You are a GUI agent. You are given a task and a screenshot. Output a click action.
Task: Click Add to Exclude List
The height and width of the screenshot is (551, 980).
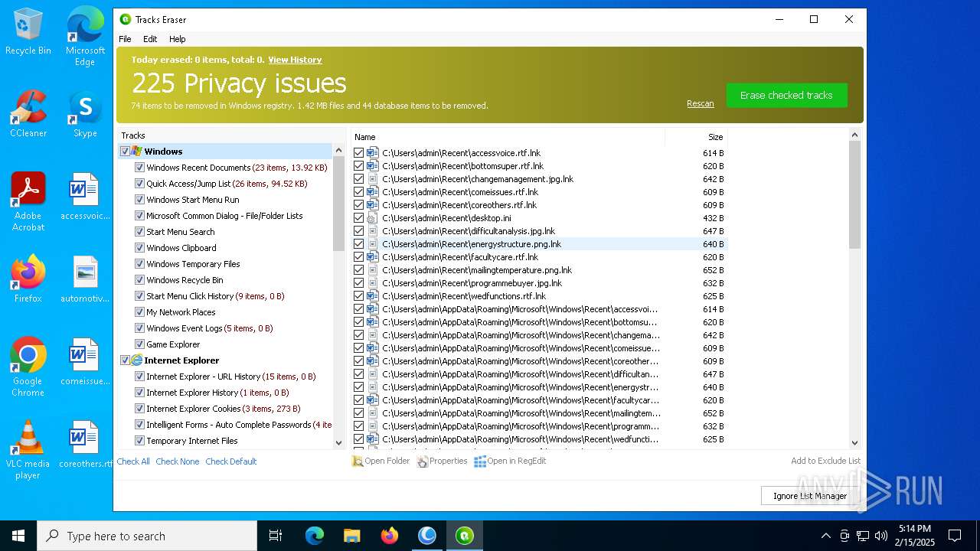(x=825, y=461)
